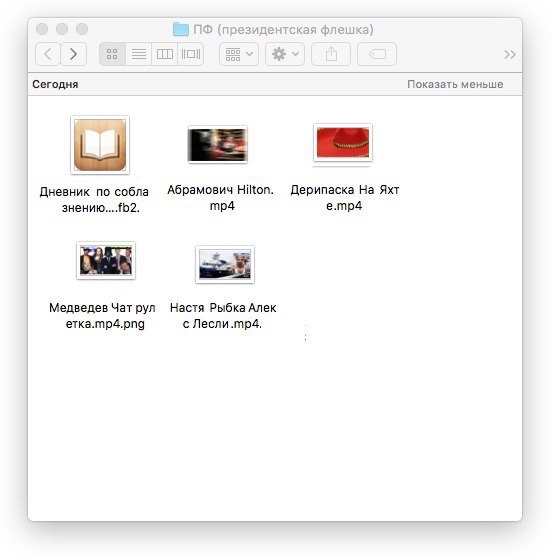Switch to list view
This screenshot has height=558, width=553.
[138, 54]
